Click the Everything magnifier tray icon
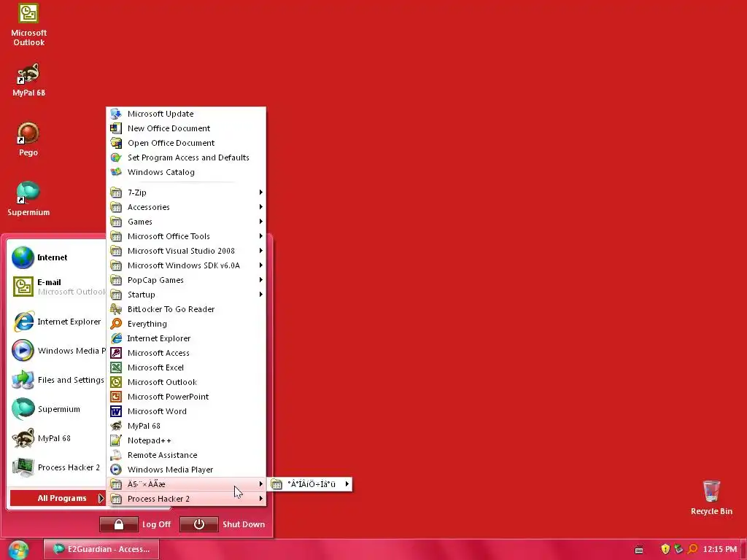Screen dimensions: 747x560 pyautogui.click(x=693, y=549)
